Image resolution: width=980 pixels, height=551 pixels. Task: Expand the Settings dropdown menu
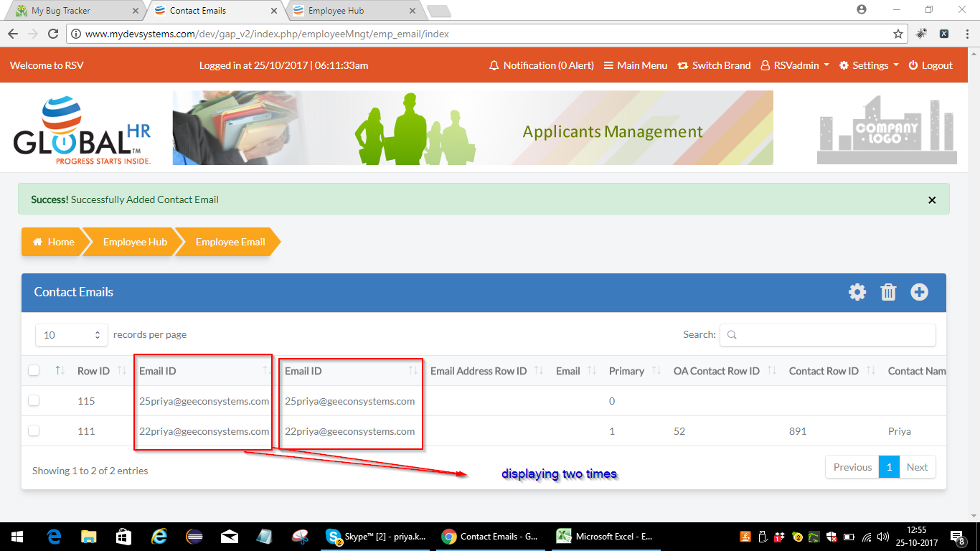pos(869,65)
